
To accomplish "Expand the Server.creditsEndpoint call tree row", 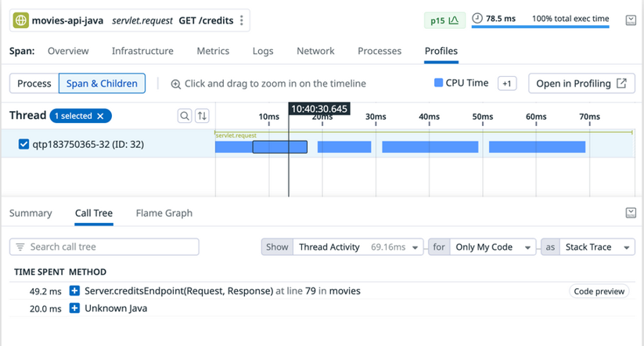I will (75, 291).
